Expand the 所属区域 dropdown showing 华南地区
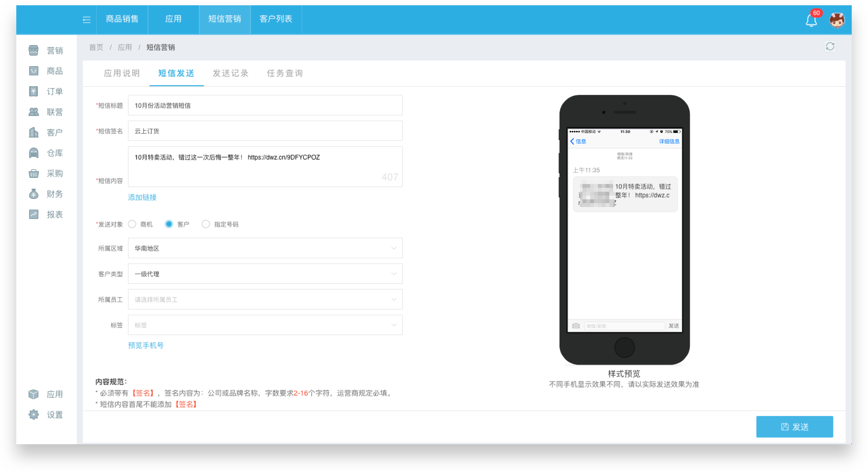This screenshot has width=868, height=472. pyautogui.click(x=265, y=248)
